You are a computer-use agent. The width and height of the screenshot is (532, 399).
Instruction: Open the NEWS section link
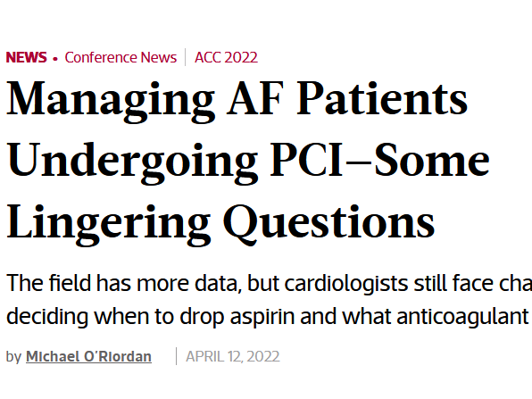(26, 57)
